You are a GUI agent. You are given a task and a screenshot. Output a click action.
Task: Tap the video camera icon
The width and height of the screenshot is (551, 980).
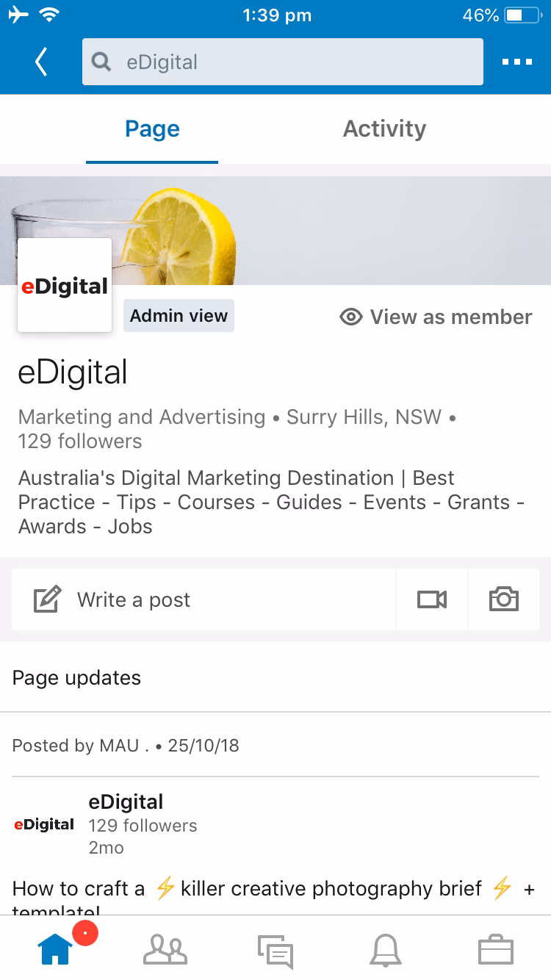pyautogui.click(x=432, y=600)
